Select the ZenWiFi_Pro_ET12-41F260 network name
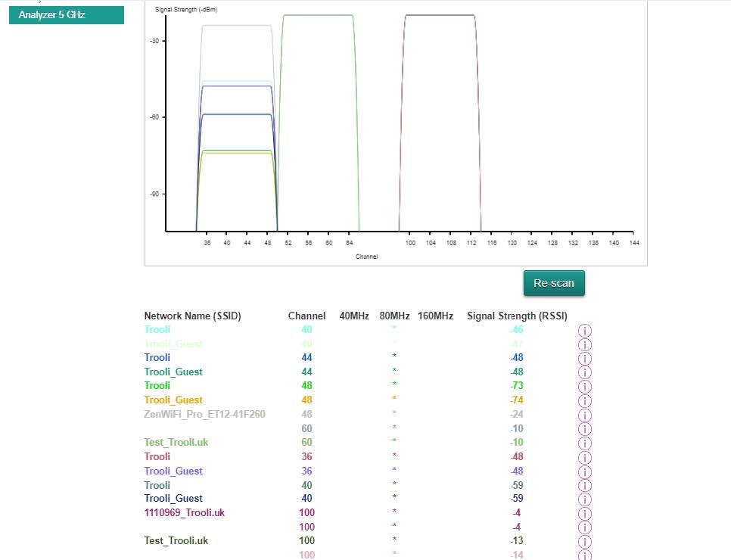The width and height of the screenshot is (731, 560). [x=204, y=415]
